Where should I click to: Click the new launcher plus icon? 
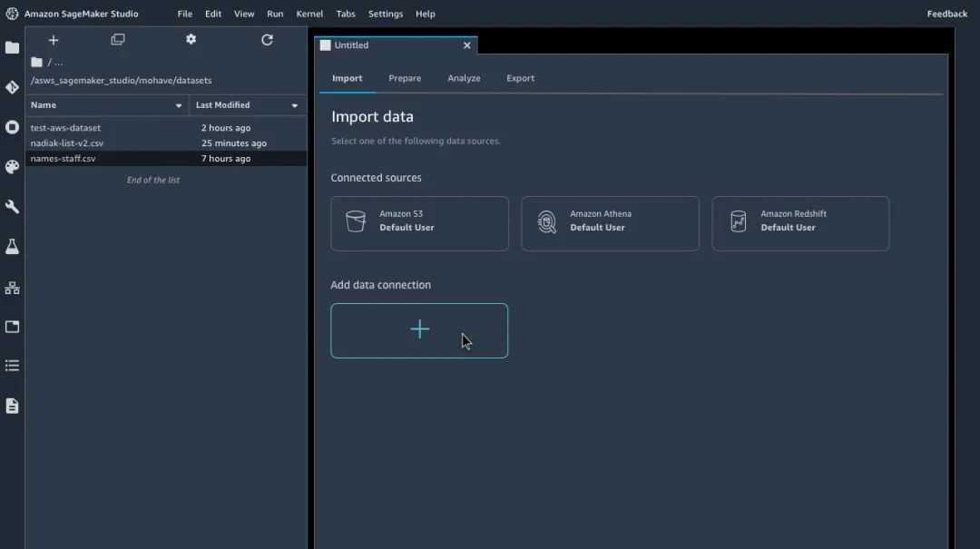54,40
